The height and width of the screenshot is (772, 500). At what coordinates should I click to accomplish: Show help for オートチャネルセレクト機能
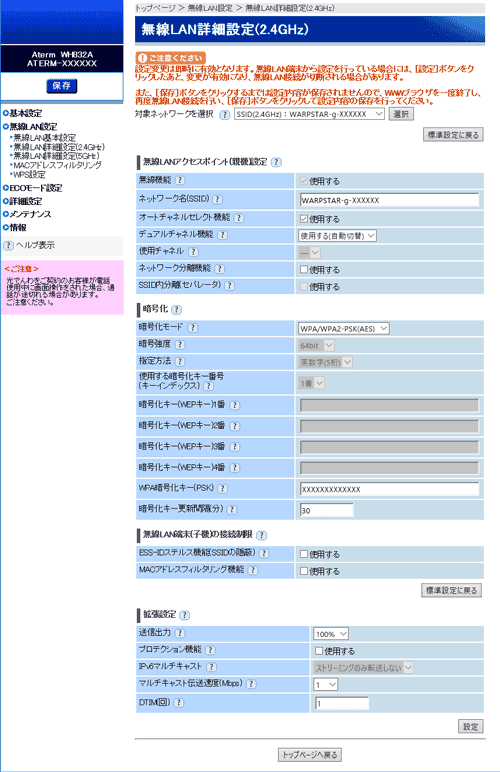[x=239, y=218]
